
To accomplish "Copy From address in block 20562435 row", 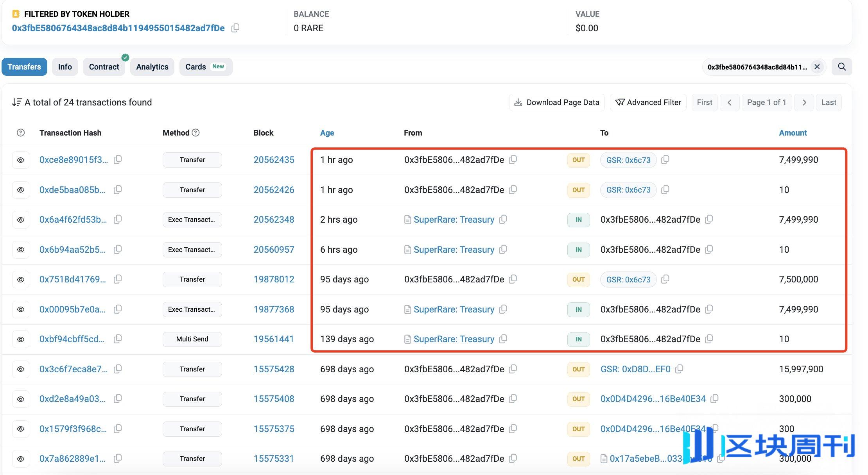I will pyautogui.click(x=513, y=159).
